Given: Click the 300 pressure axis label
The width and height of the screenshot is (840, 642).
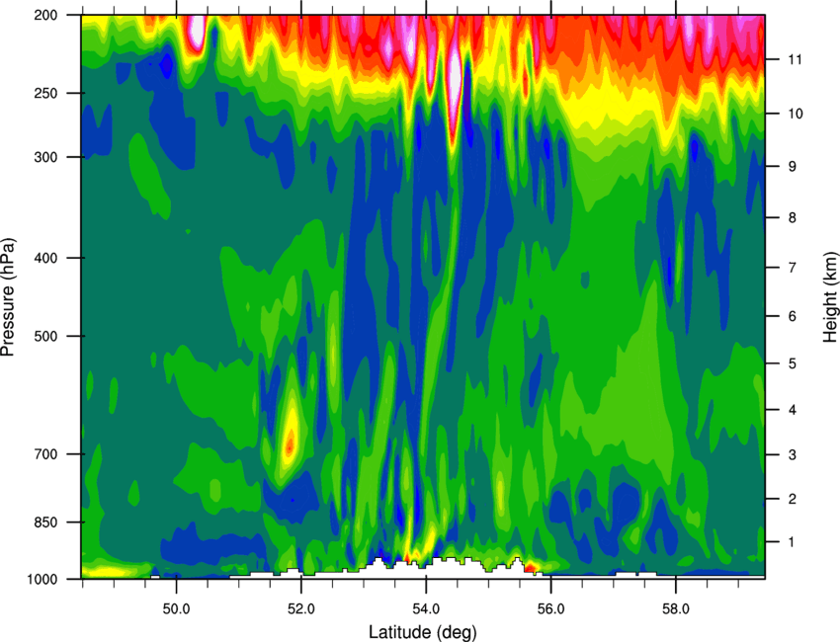Looking at the screenshot, I should tap(45, 157).
